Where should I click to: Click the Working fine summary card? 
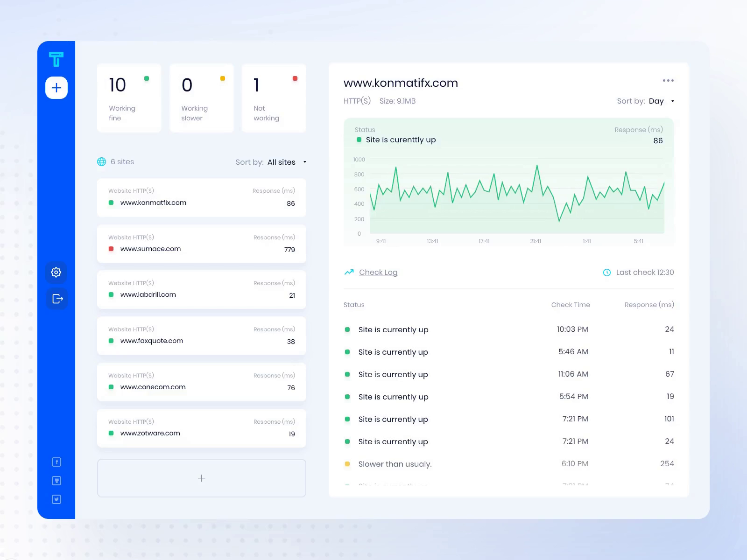pyautogui.click(x=129, y=98)
